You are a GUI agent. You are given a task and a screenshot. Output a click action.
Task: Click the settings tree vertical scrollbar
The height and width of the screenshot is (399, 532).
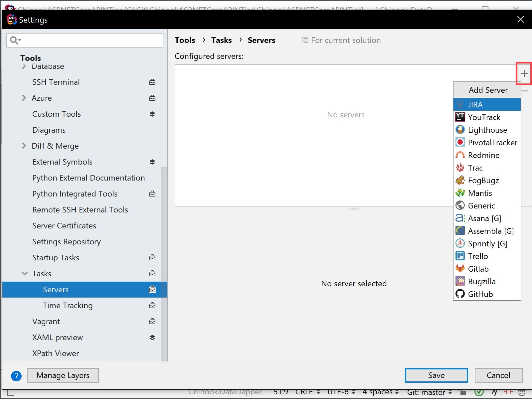[164, 264]
